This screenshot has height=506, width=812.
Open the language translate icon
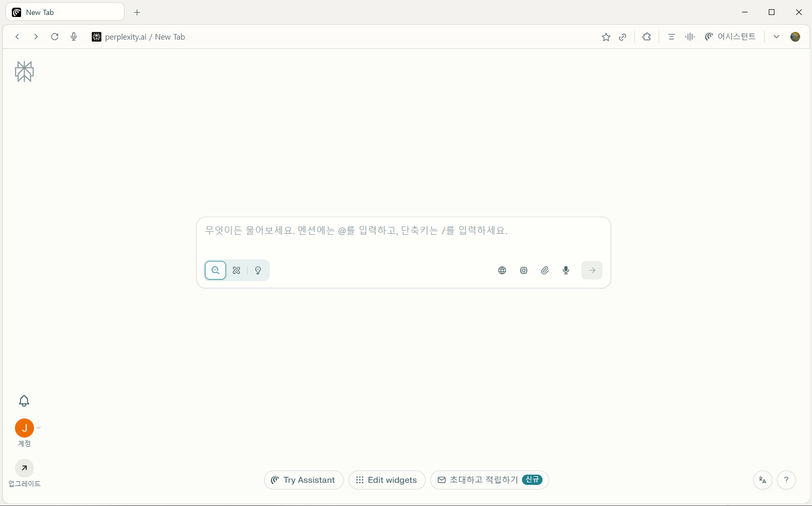click(x=763, y=480)
